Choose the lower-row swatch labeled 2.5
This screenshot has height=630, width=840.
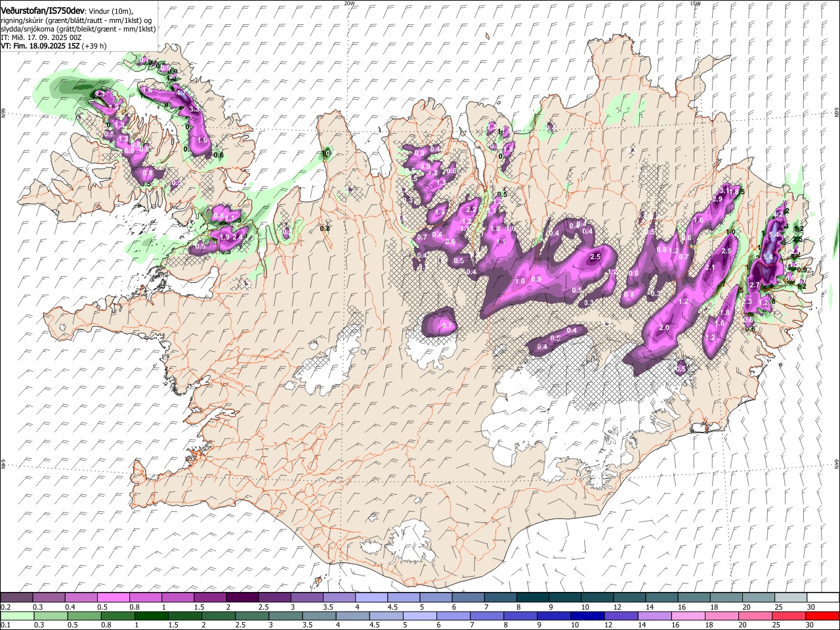(x=251, y=616)
